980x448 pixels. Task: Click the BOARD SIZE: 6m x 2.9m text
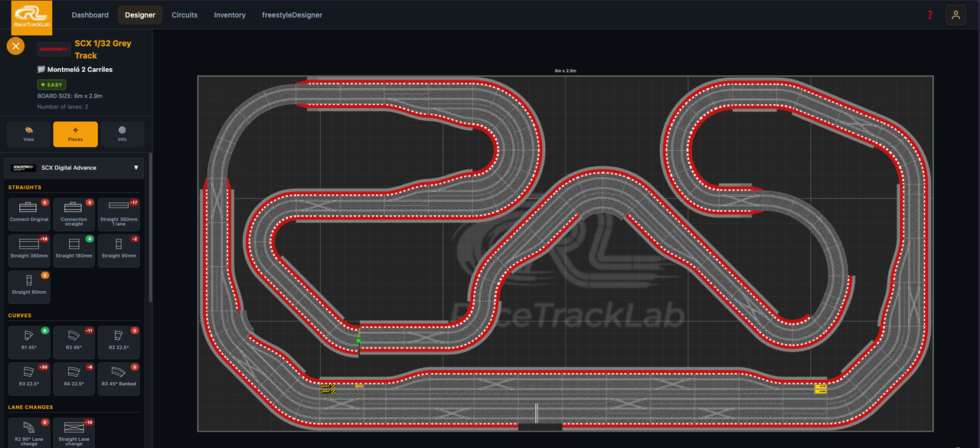pos(70,96)
